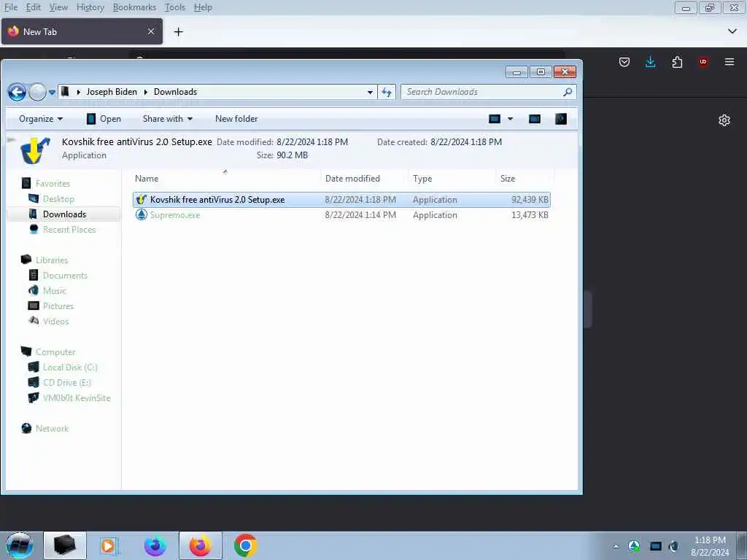
Task: Open the Firefox History menu
Action: 90,7
